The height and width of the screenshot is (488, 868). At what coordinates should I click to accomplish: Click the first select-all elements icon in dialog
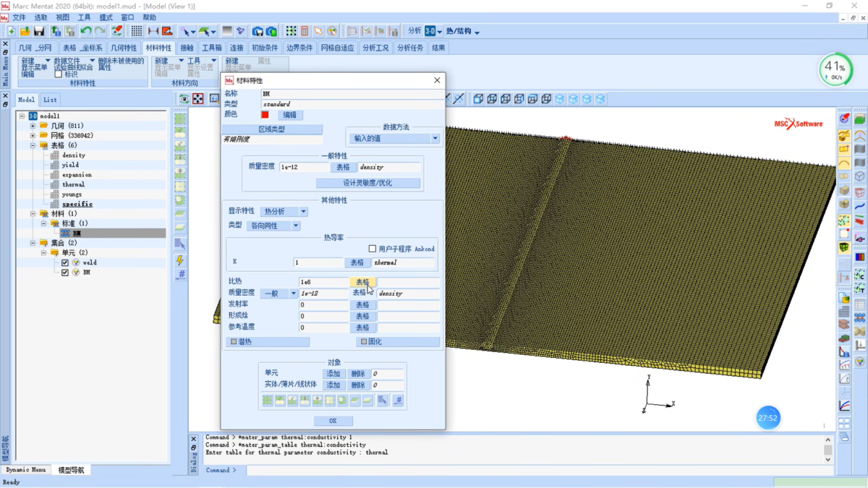tap(268, 401)
